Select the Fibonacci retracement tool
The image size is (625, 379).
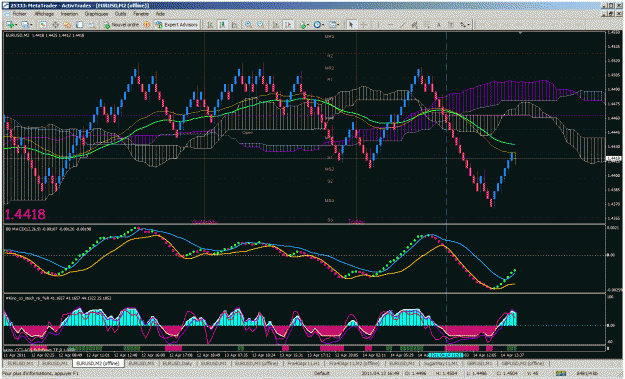tap(427, 25)
